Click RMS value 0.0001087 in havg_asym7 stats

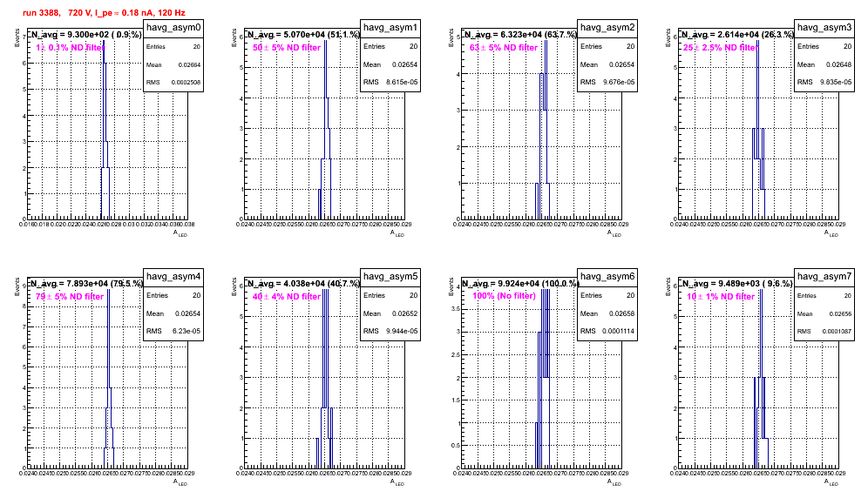(x=837, y=332)
